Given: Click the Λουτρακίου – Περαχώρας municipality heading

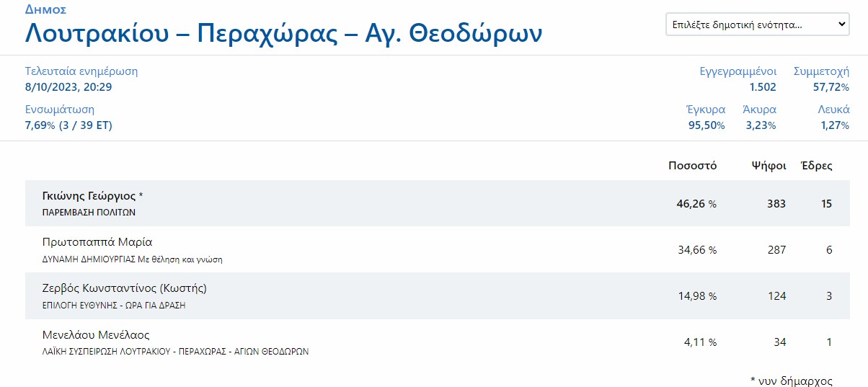Looking at the screenshot, I should [284, 33].
